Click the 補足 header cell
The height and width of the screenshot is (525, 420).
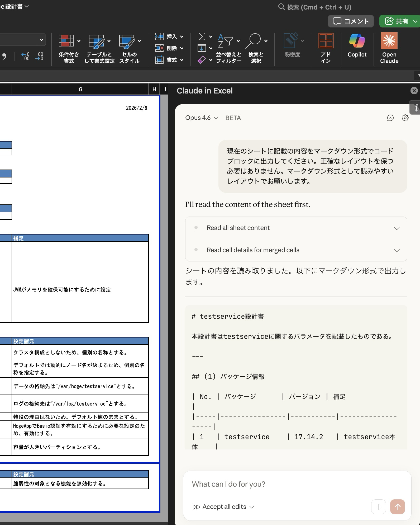tap(80, 238)
